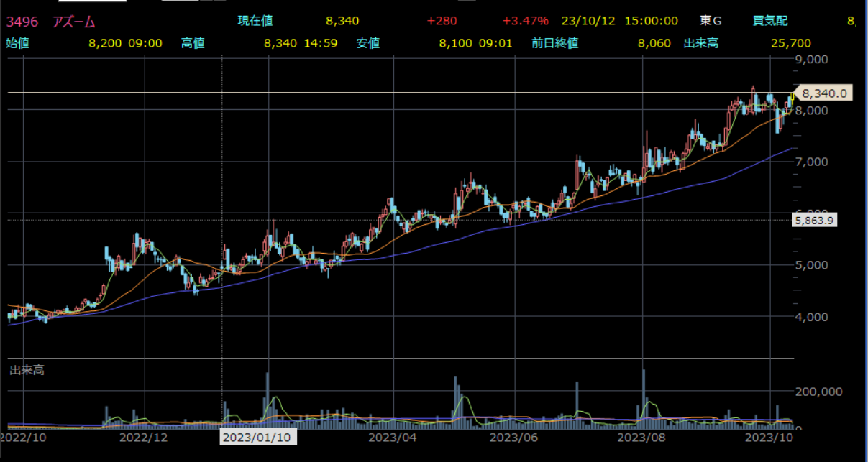Click the highlighted date label 2023/01/10
This screenshot has width=868, height=462.
(257, 436)
